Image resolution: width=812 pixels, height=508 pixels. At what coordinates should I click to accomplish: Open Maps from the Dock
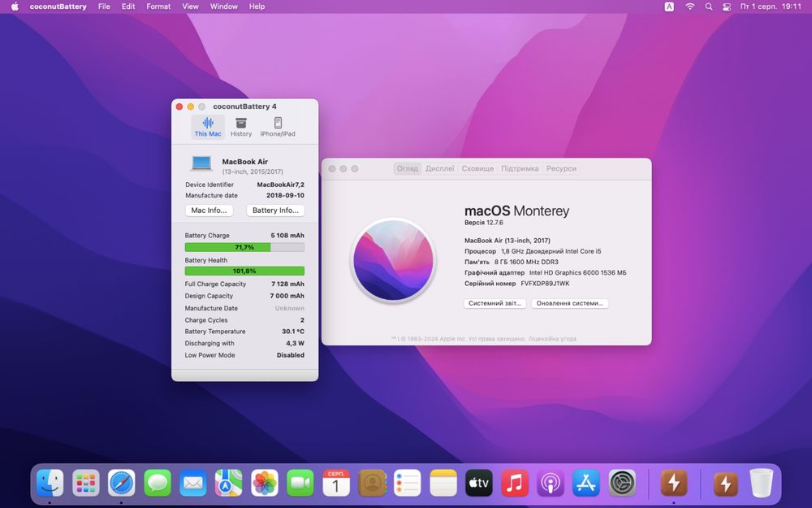pyautogui.click(x=229, y=483)
